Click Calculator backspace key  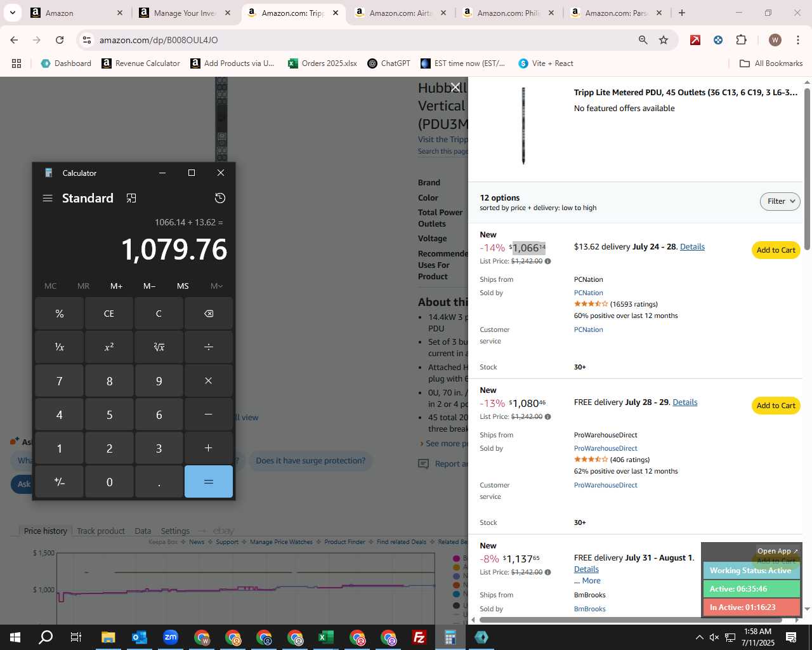(209, 314)
